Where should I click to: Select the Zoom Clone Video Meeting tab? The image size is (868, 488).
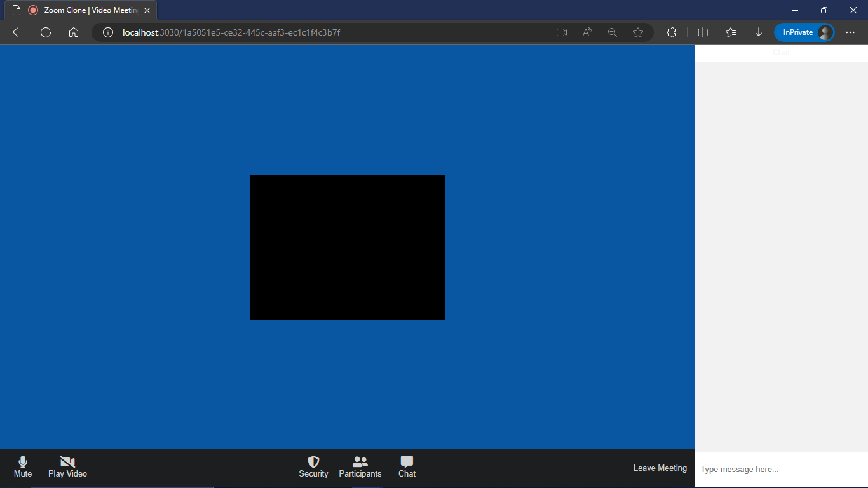pos(83,10)
